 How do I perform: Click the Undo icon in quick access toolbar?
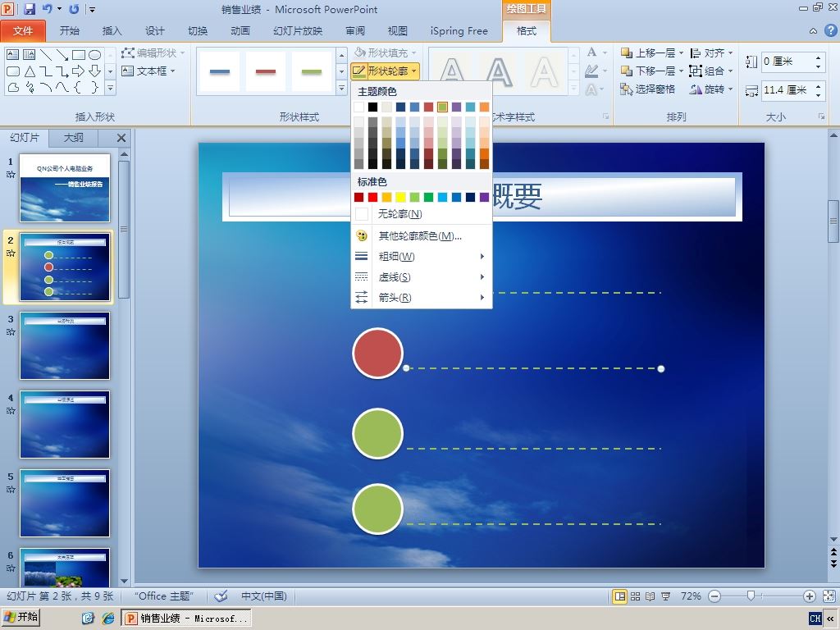47,8
